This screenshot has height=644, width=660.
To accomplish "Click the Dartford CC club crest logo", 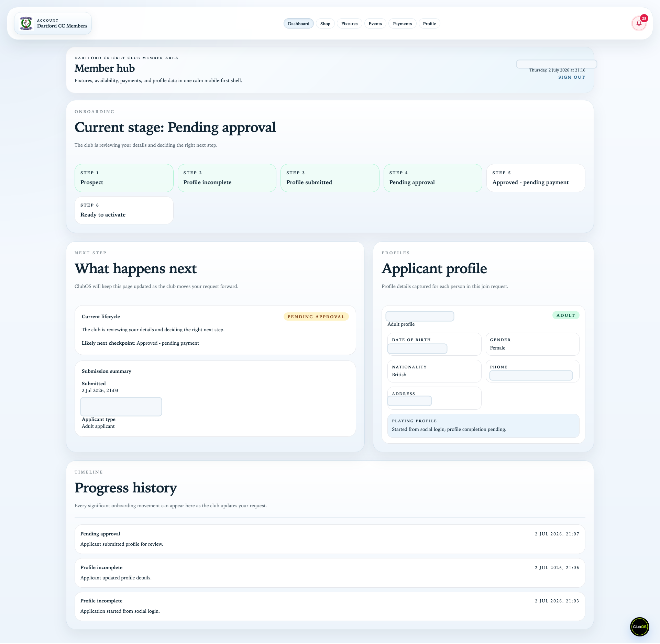I will (26, 23).
